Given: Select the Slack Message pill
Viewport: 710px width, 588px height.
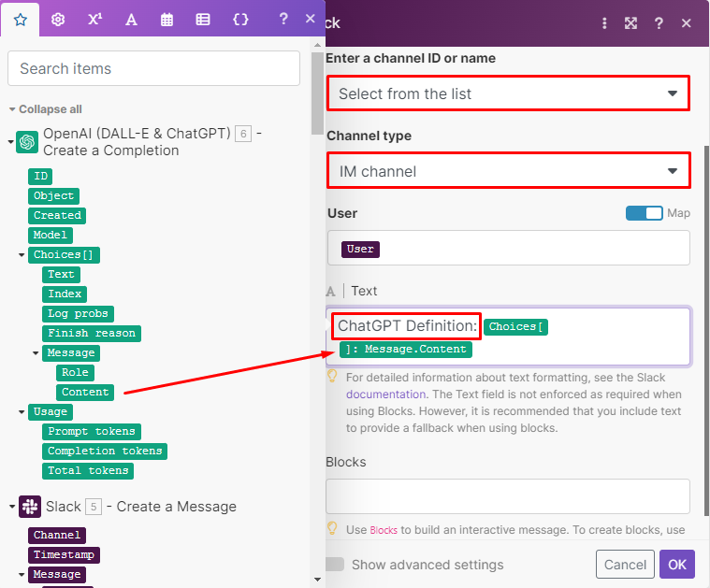Looking at the screenshot, I should (57, 574).
